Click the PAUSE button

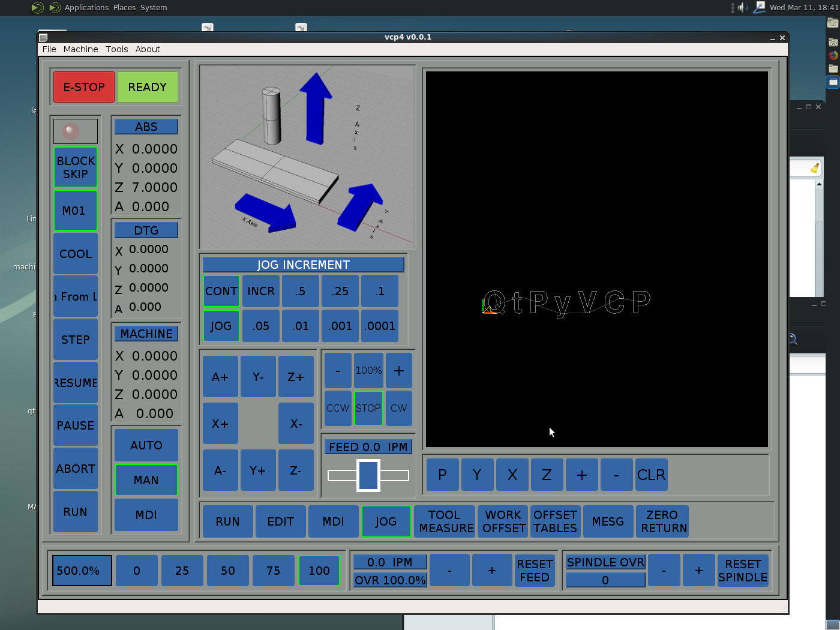76,425
